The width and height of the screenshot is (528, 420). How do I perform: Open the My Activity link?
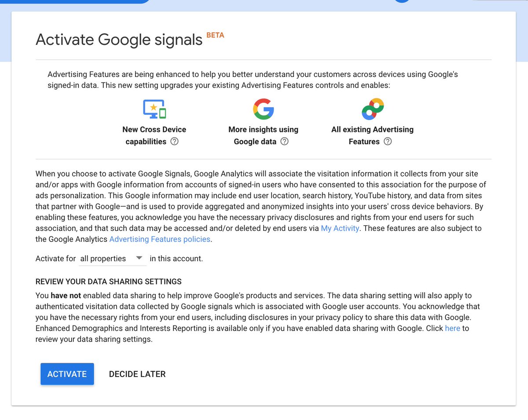click(340, 228)
